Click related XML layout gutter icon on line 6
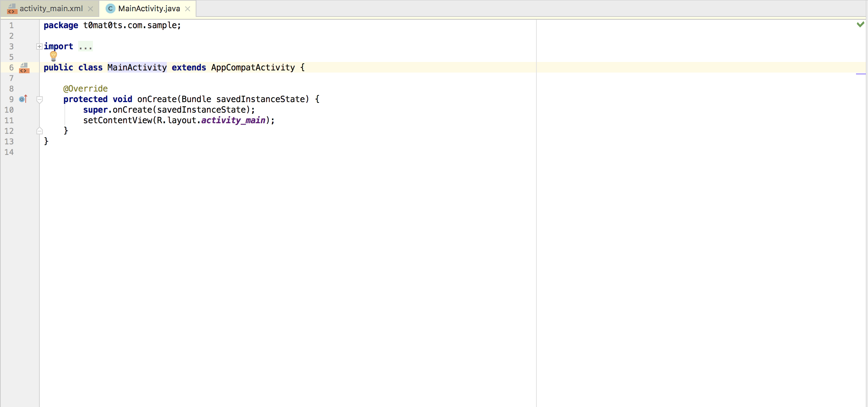The width and height of the screenshot is (868, 407). pos(24,68)
